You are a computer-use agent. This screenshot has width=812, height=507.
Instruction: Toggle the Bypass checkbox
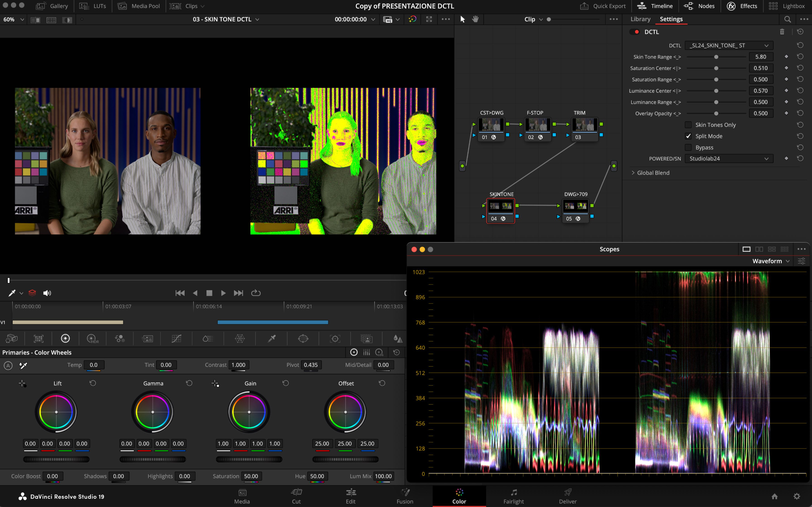pyautogui.click(x=688, y=147)
